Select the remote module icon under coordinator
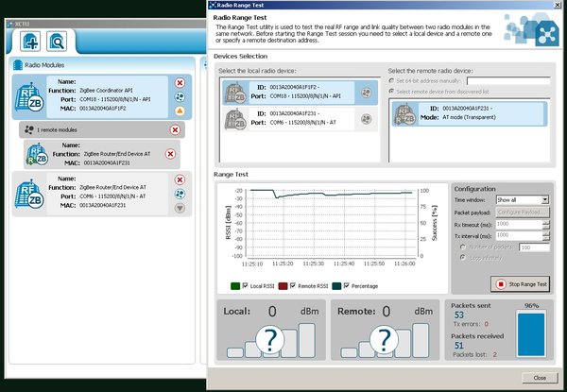The image size is (567, 392). point(37,154)
